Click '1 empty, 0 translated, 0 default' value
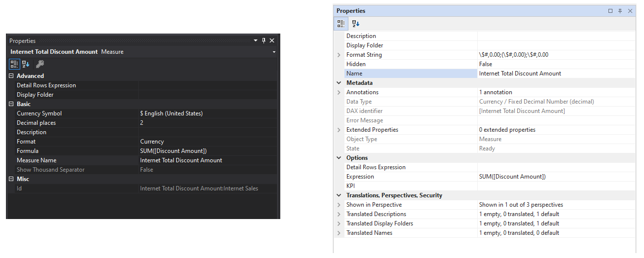Screen dimensions: 644x258 tap(519, 233)
